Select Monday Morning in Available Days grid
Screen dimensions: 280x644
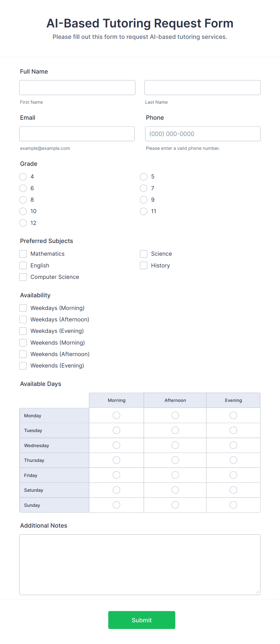pyautogui.click(x=116, y=415)
